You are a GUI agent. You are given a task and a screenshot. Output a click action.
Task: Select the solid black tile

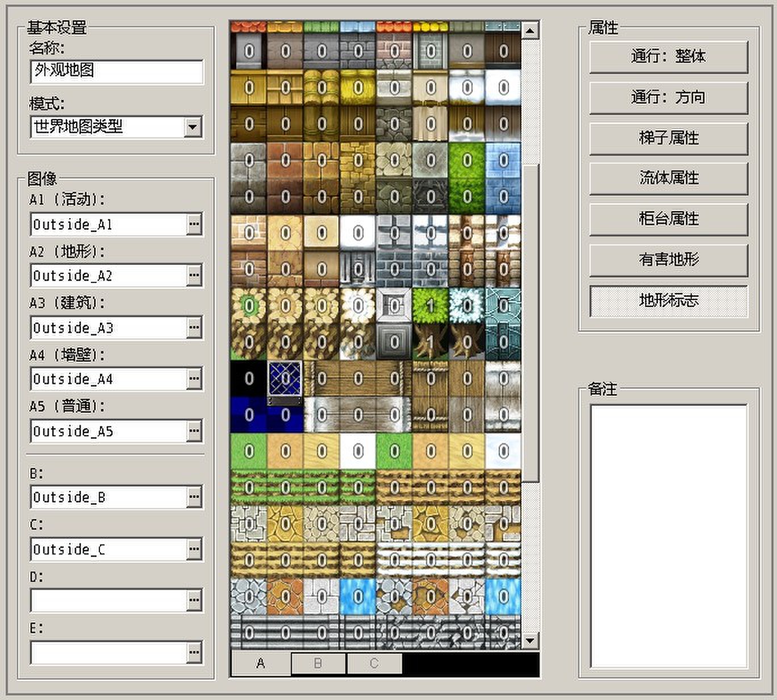click(x=249, y=378)
